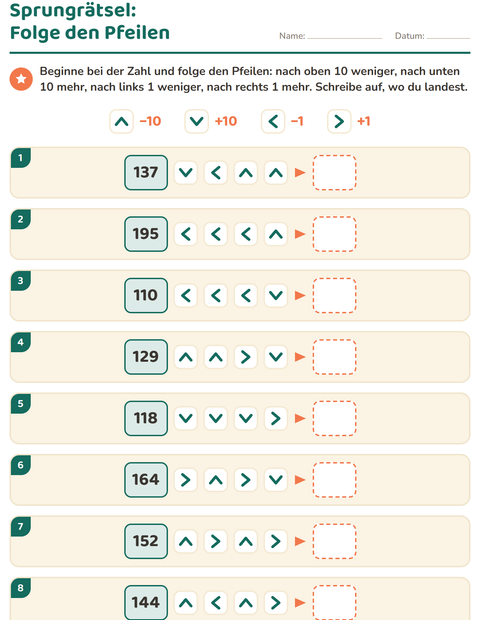Click the right arrow legend icon labeled +1
The image size is (480, 620).
339,121
